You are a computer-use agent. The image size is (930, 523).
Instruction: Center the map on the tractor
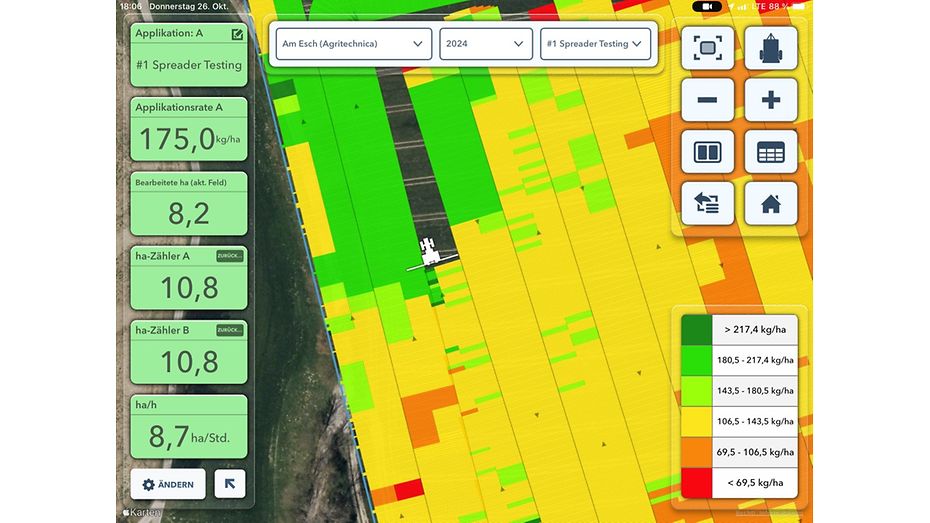pos(770,48)
